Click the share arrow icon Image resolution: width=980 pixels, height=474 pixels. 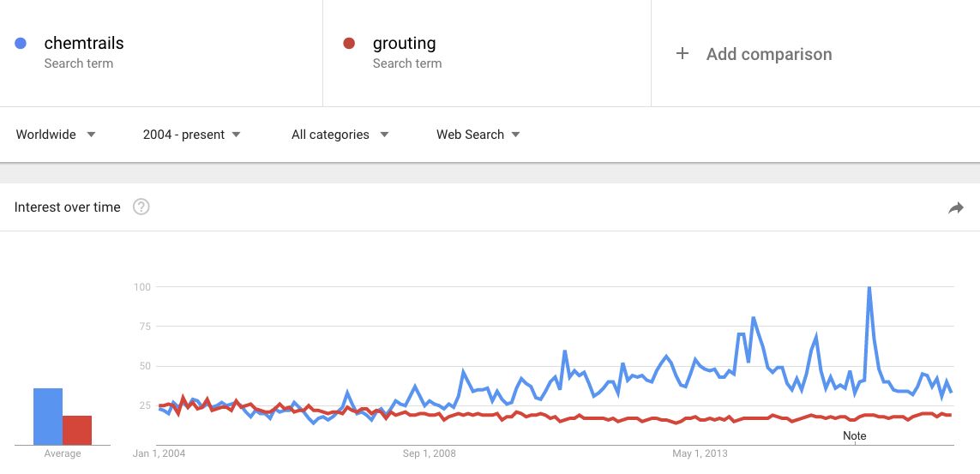click(956, 207)
